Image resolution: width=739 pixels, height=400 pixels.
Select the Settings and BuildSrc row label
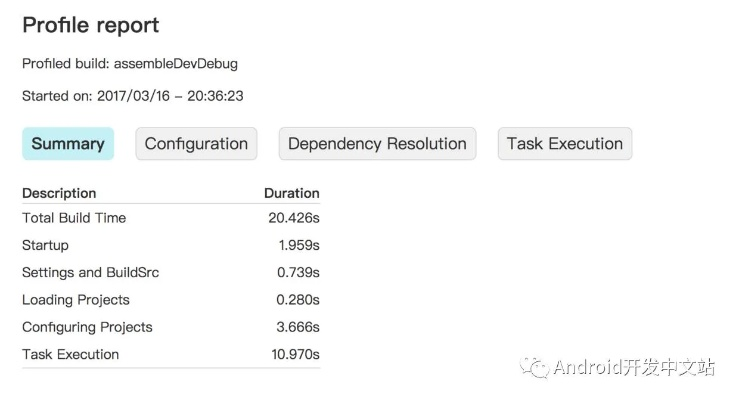(x=90, y=272)
